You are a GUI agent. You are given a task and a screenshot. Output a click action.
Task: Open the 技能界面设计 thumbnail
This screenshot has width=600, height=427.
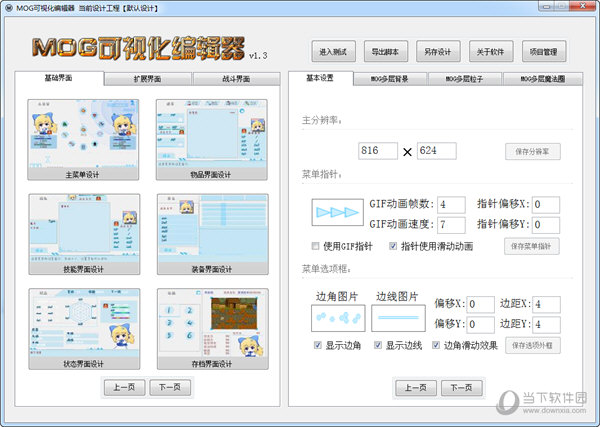[x=84, y=234]
